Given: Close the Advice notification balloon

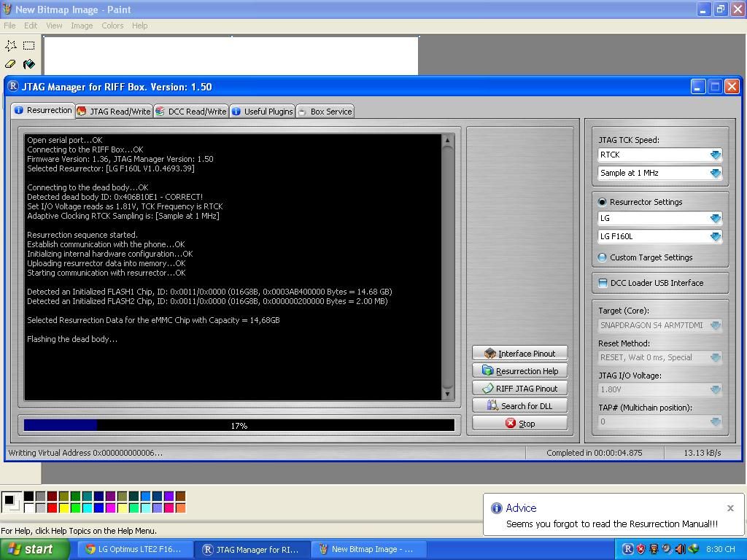Looking at the screenshot, I should [x=730, y=508].
